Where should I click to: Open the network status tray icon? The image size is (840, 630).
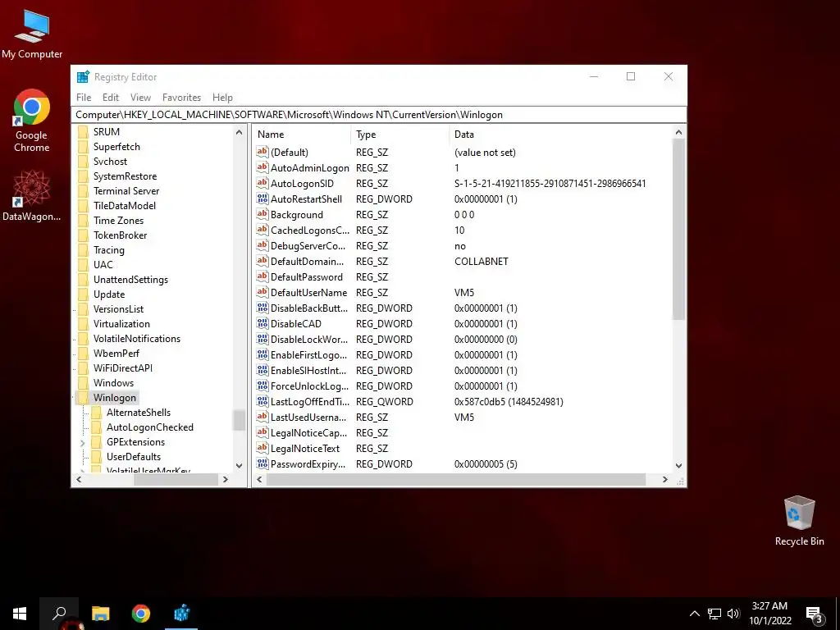click(x=714, y=614)
